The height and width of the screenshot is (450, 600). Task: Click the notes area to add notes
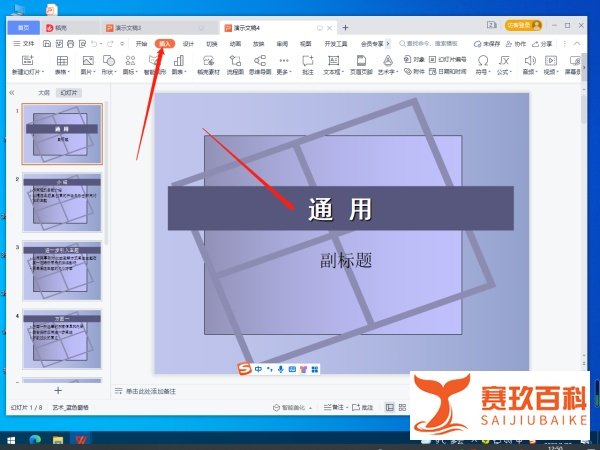pyautogui.click(x=151, y=391)
